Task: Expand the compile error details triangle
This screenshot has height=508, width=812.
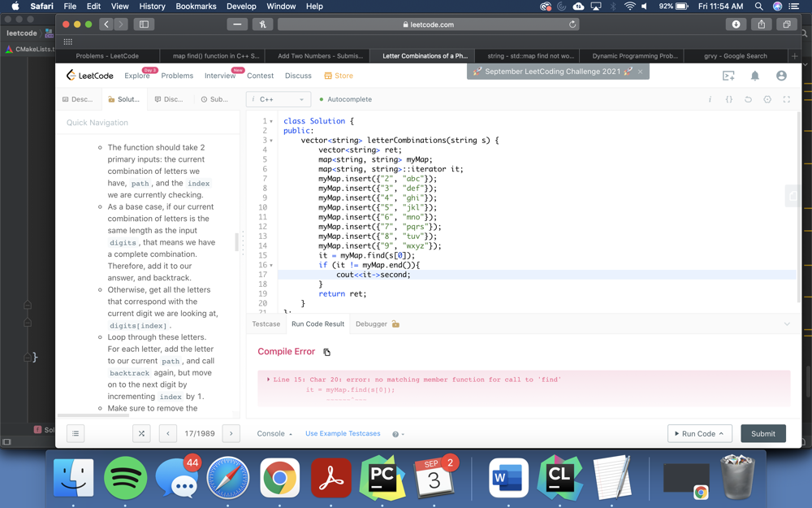Action: (x=268, y=380)
